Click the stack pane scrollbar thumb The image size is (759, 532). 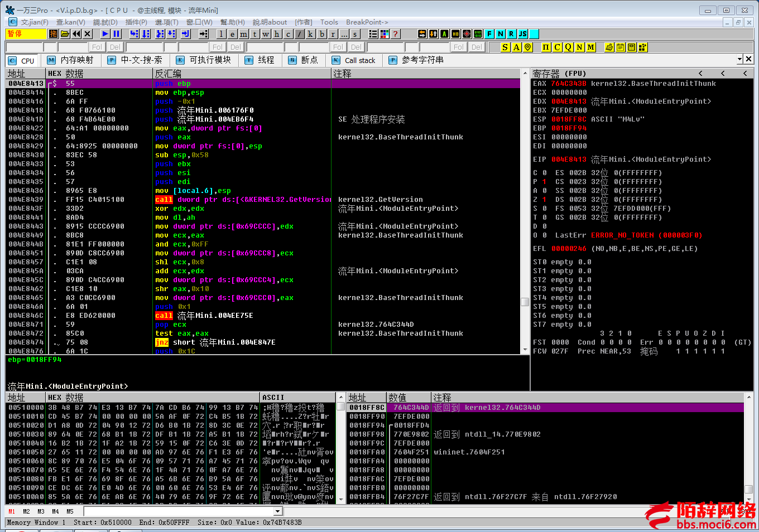coord(748,489)
